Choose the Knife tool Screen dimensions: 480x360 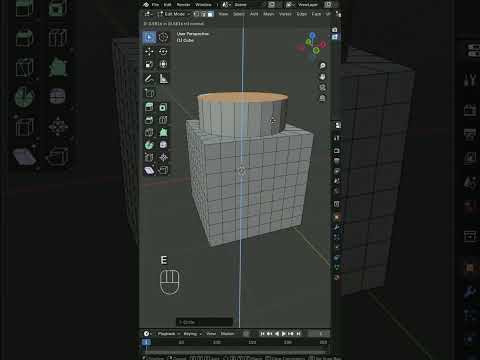point(149,132)
